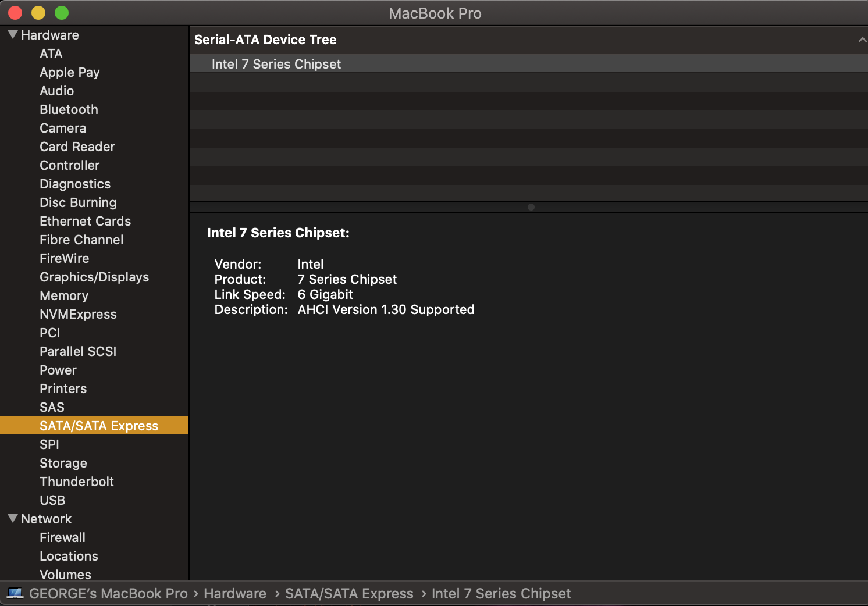The width and height of the screenshot is (868, 606).
Task: Click the Vendor value Intel
Action: click(x=311, y=264)
